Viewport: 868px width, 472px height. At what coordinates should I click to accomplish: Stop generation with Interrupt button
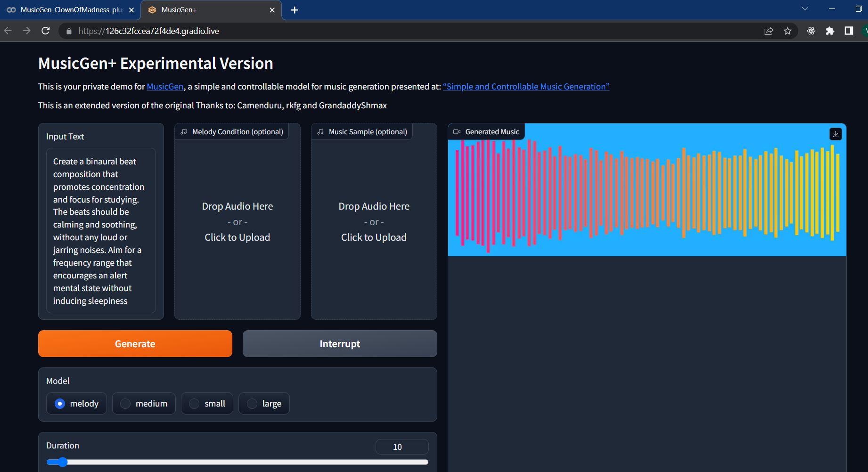point(340,344)
